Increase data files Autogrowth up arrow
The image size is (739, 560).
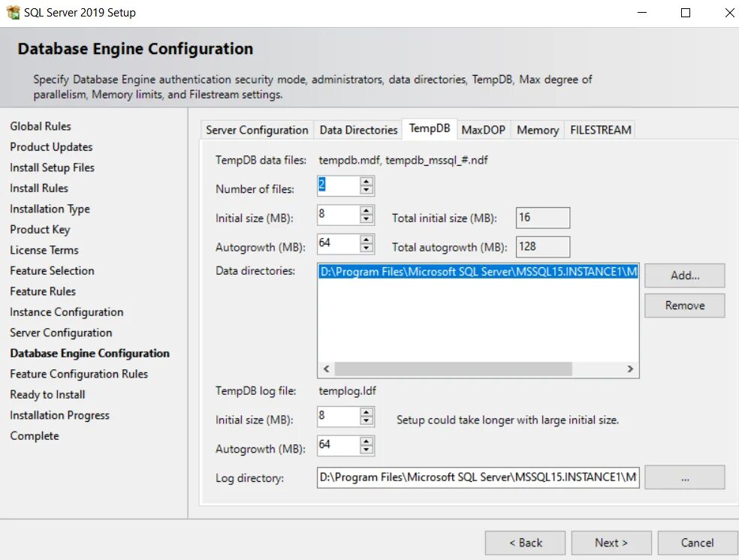point(366,239)
